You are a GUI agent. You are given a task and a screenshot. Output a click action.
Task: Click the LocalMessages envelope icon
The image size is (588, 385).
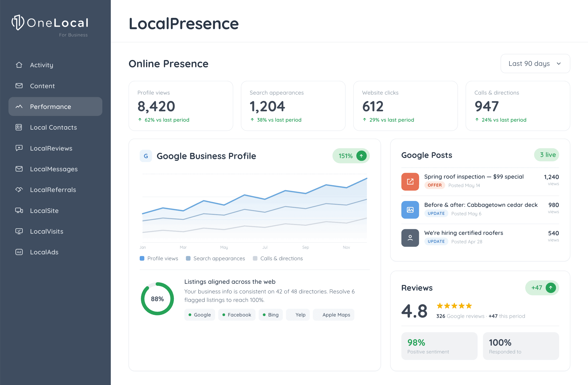pos(19,169)
